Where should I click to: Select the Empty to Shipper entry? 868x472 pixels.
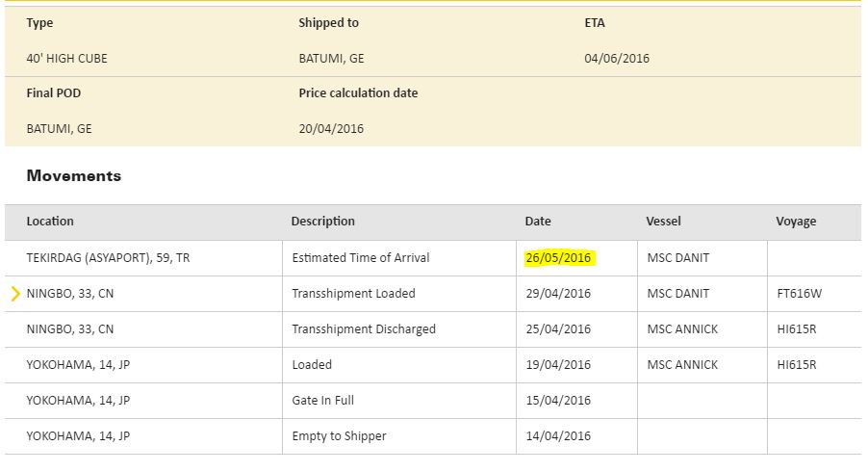click(x=339, y=436)
